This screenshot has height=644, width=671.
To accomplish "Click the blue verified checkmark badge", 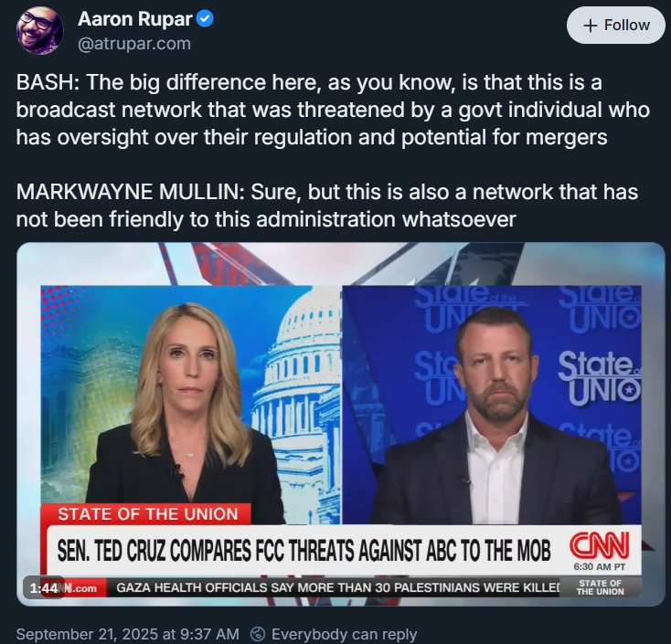I will [205, 19].
